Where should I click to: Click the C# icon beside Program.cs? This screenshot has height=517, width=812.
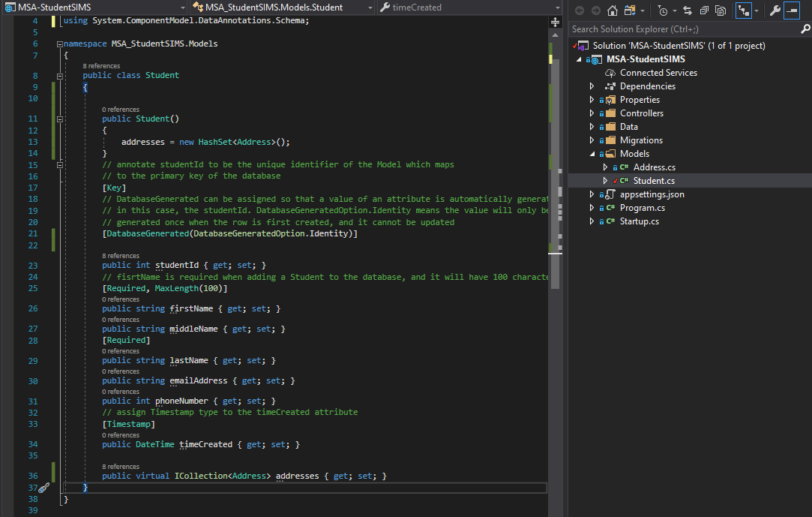coord(610,208)
